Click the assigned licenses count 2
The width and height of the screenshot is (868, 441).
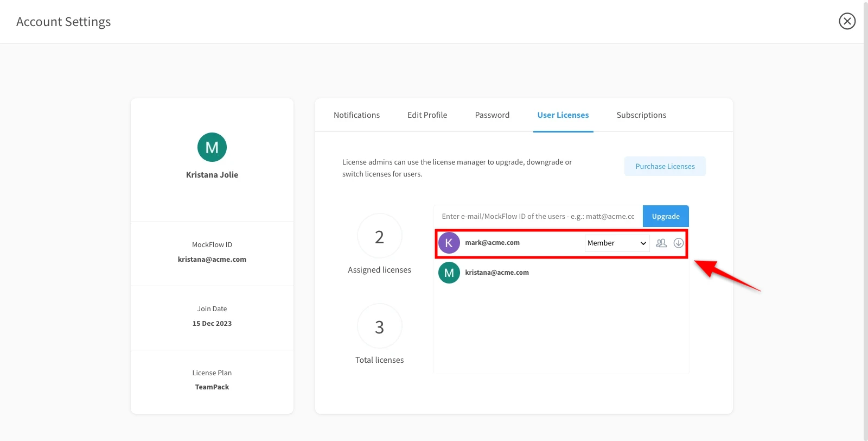click(x=380, y=236)
